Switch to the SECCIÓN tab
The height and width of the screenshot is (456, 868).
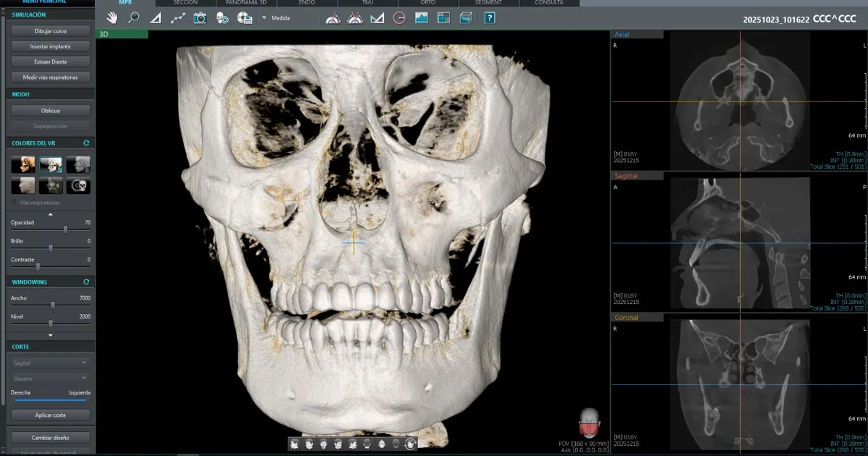tap(185, 3)
